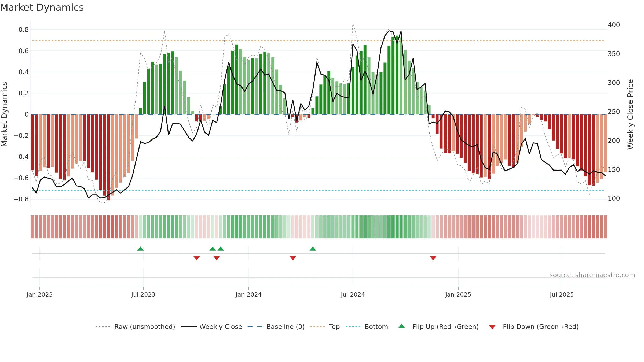Click the 'Market Dynamics' chart title
The image size is (644, 362).
tap(42, 8)
